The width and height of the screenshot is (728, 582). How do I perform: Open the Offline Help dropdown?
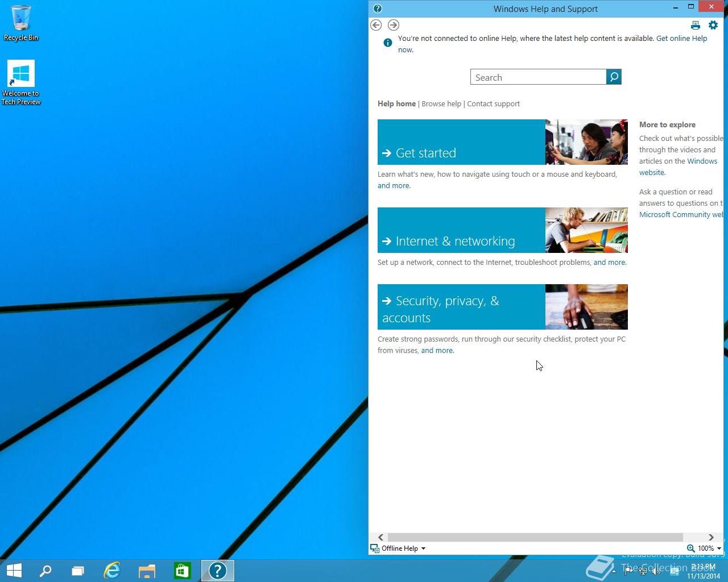coord(423,548)
